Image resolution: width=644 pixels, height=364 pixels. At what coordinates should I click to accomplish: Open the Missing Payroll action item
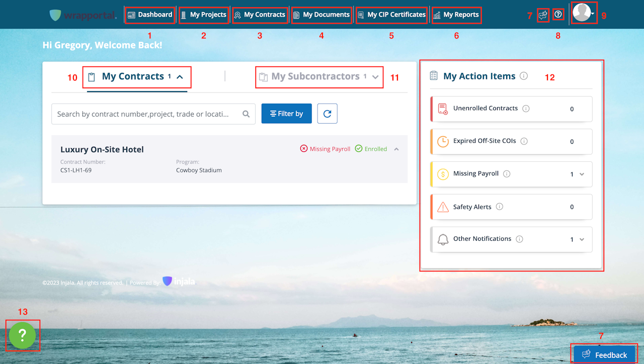[511, 174]
